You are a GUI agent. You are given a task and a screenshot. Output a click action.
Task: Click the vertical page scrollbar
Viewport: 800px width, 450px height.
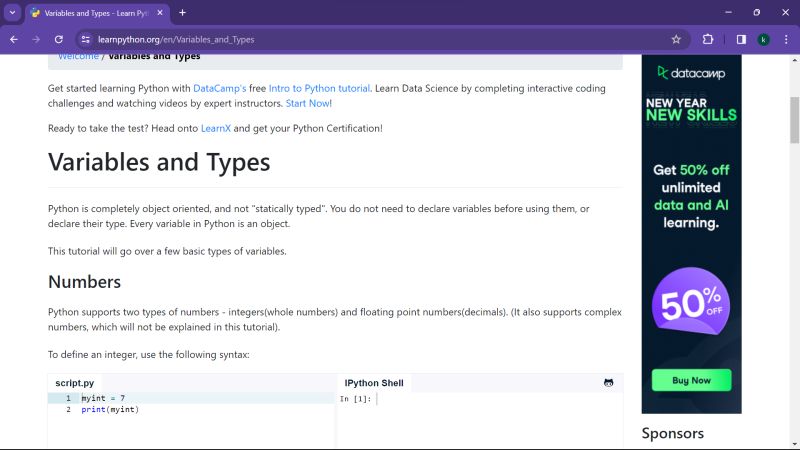(x=794, y=120)
